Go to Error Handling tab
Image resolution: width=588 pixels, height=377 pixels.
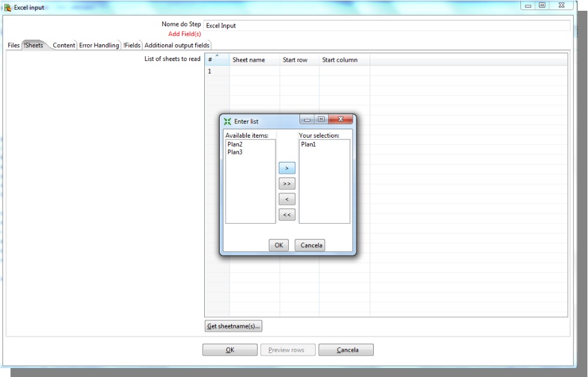[99, 45]
